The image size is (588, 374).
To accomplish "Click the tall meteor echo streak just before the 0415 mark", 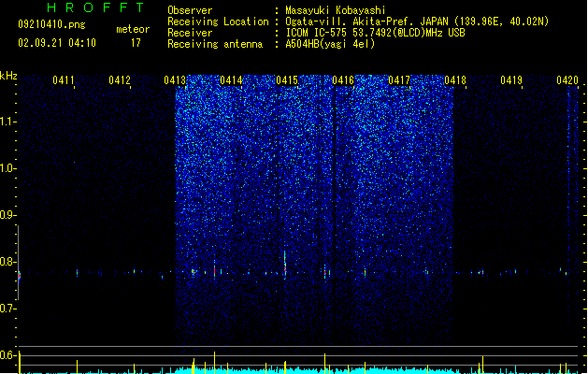I will 285,265.
